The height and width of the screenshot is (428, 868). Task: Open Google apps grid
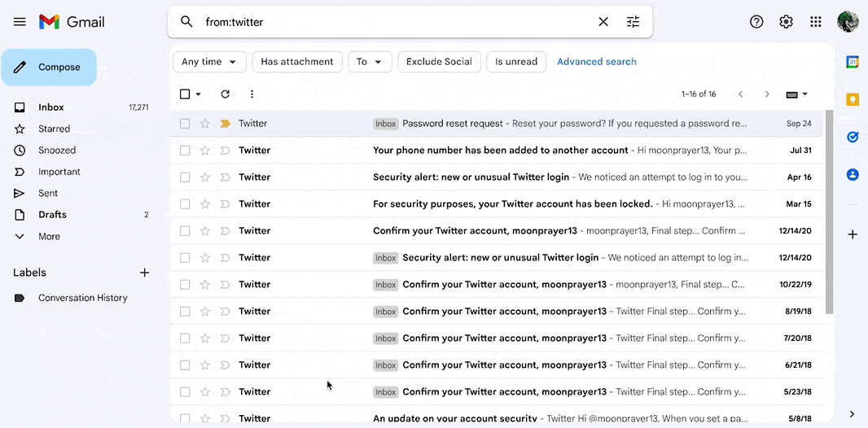tap(815, 22)
